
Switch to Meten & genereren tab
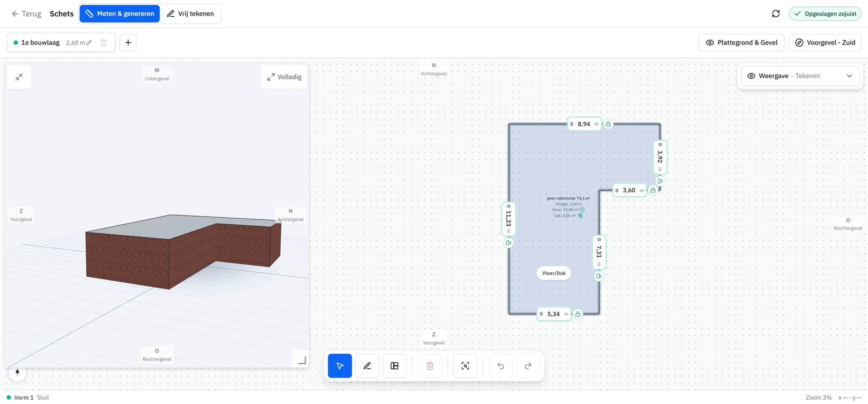pyautogui.click(x=120, y=14)
